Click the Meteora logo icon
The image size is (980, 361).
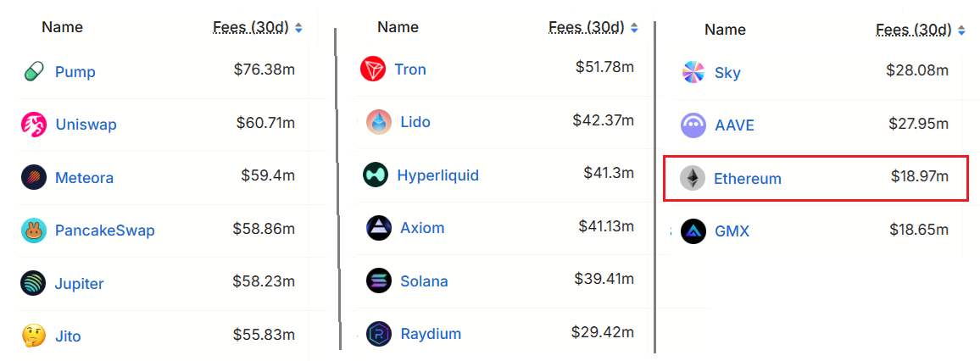33,178
